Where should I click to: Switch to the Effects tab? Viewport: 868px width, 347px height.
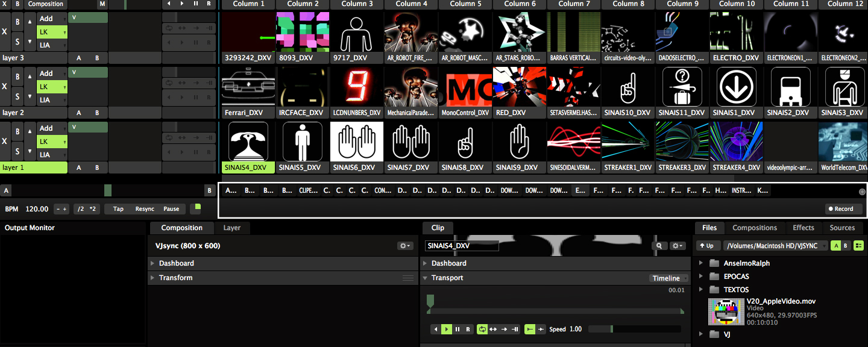[803, 228]
